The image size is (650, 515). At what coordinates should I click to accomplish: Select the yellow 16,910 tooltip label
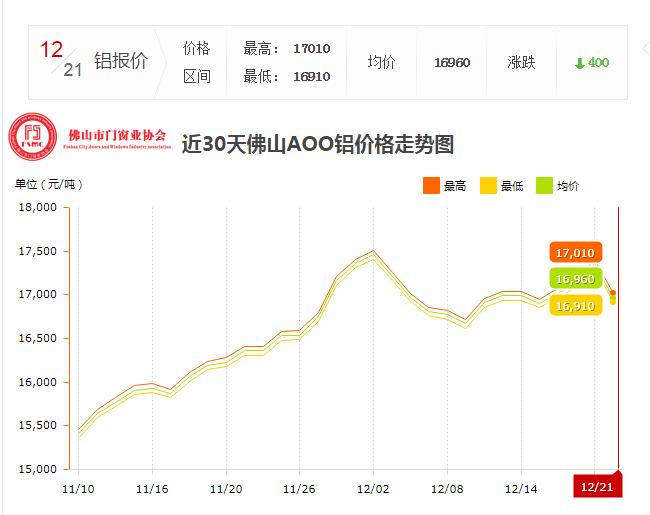click(x=575, y=305)
